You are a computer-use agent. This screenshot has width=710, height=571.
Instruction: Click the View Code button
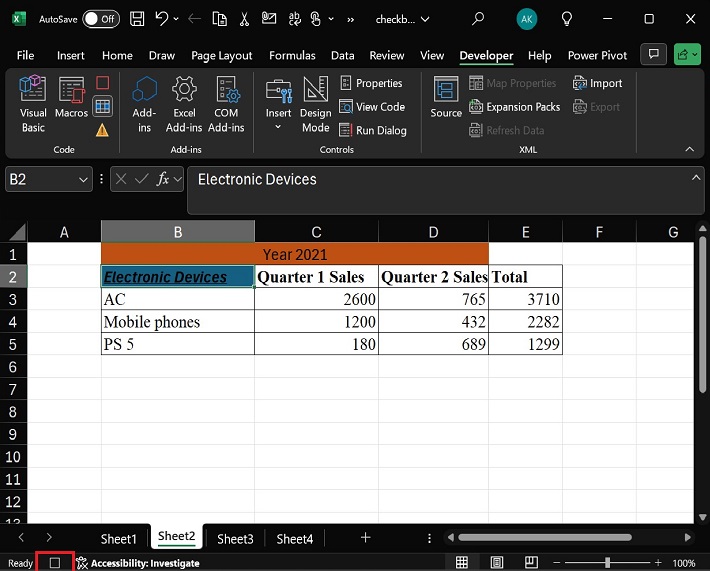[x=372, y=107]
